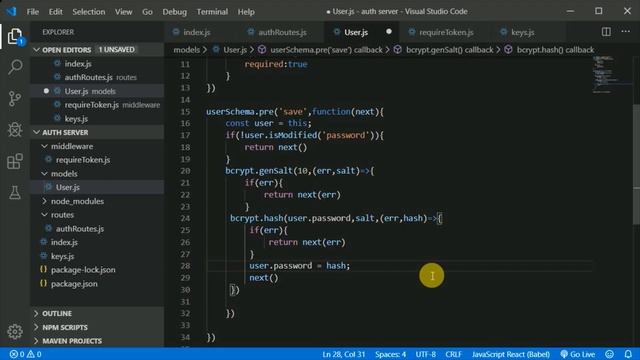Open the Debug menu
This screenshot has height=360, width=640.
click(174, 11)
